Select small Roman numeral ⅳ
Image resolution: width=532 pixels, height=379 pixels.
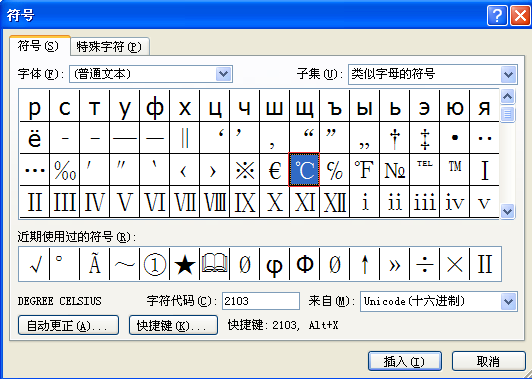coord(454,202)
